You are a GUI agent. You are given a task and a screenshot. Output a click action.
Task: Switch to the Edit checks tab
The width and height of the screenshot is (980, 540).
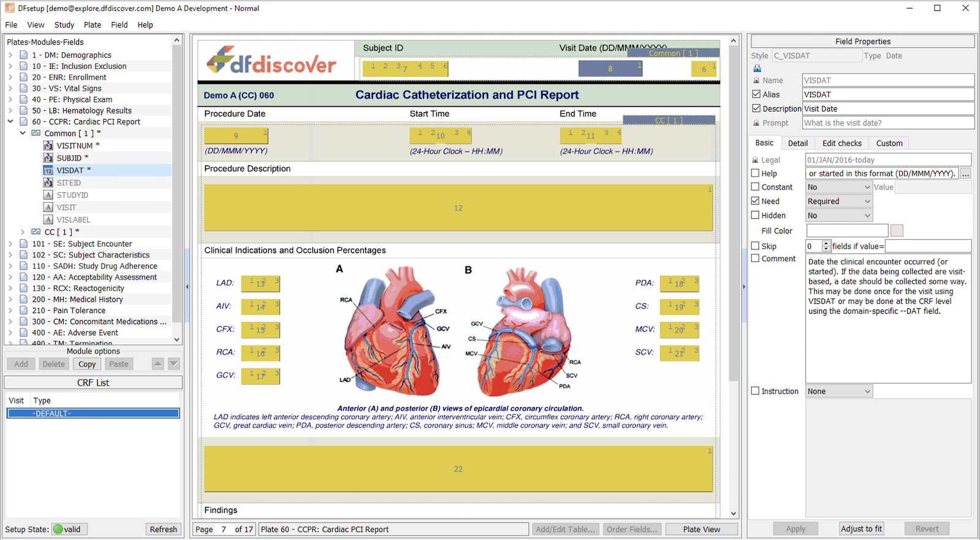point(842,143)
